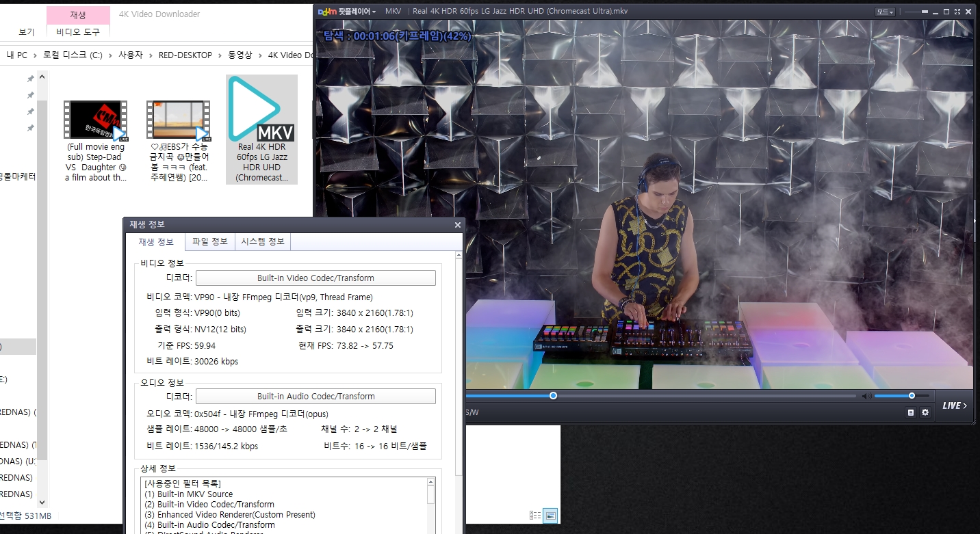Click the last pin icon in navigation pane
Viewport: 980px width, 534px height.
coord(30,128)
